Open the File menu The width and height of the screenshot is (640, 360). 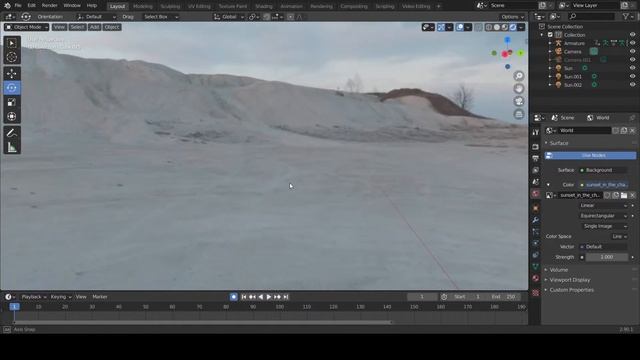coord(18,6)
